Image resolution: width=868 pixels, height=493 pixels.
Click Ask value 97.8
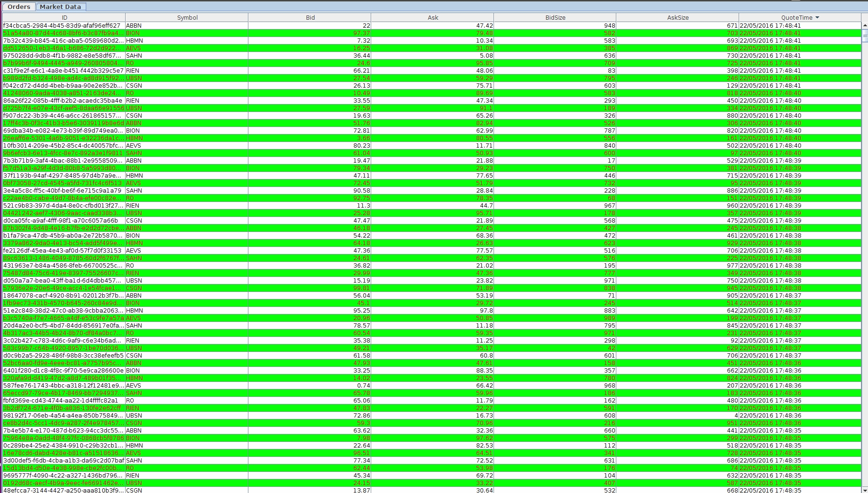(x=486, y=311)
